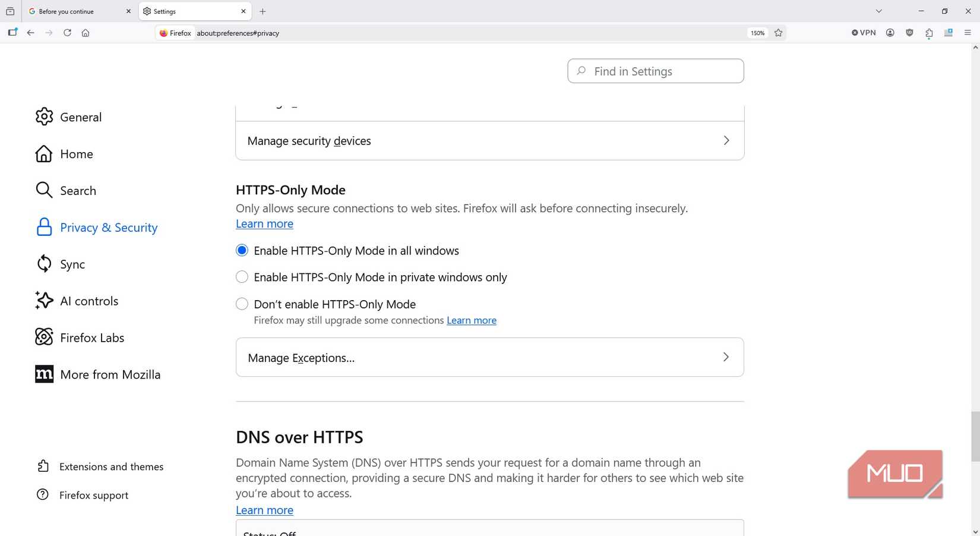Image resolution: width=980 pixels, height=536 pixels.
Task: Choose HTTPS-Only Mode in private windows only
Action: click(242, 277)
